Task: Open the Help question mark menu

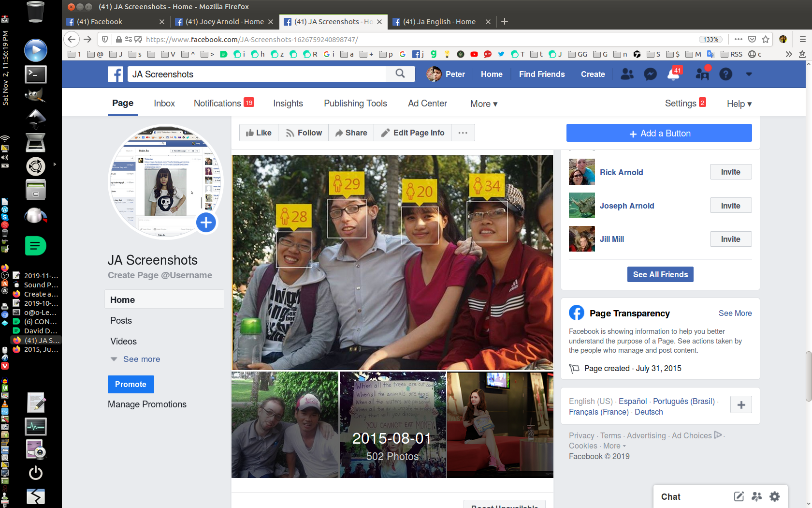Action: 725,74
